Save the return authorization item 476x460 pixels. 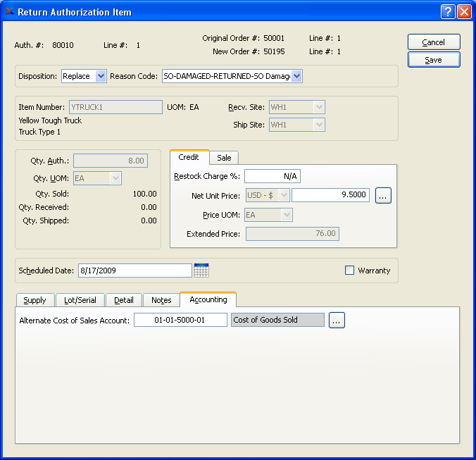pyautogui.click(x=434, y=60)
